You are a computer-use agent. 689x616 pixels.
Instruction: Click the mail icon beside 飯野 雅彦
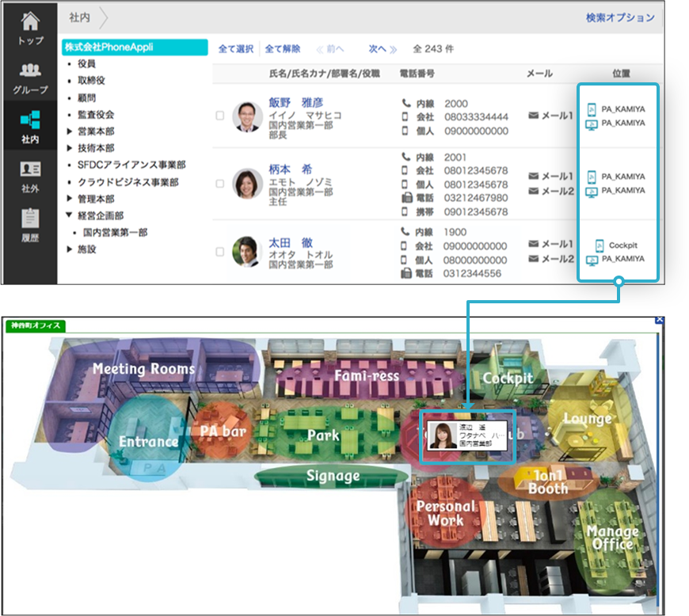tap(532, 116)
